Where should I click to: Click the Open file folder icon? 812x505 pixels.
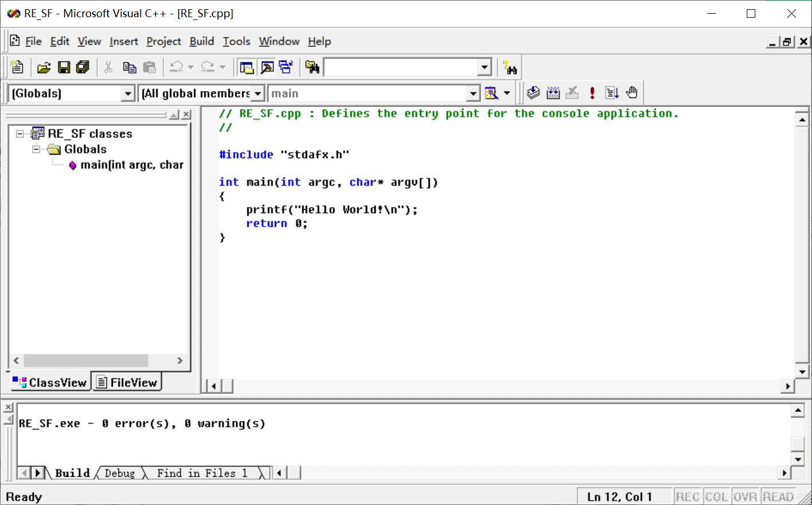[44, 68]
